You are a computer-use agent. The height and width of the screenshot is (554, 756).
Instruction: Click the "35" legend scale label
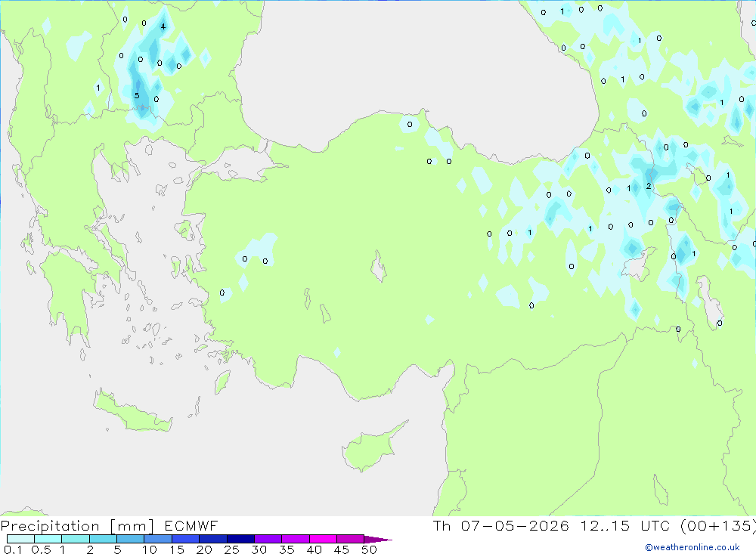pos(287,549)
